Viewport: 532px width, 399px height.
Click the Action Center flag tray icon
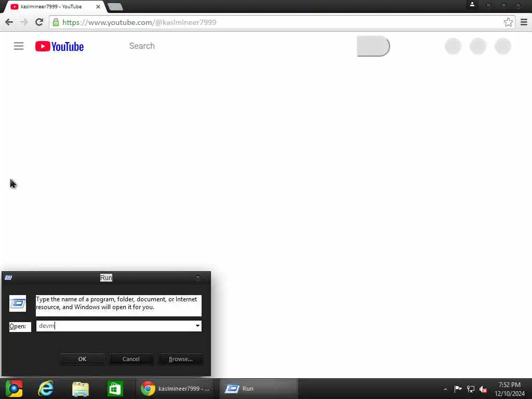[x=458, y=389]
